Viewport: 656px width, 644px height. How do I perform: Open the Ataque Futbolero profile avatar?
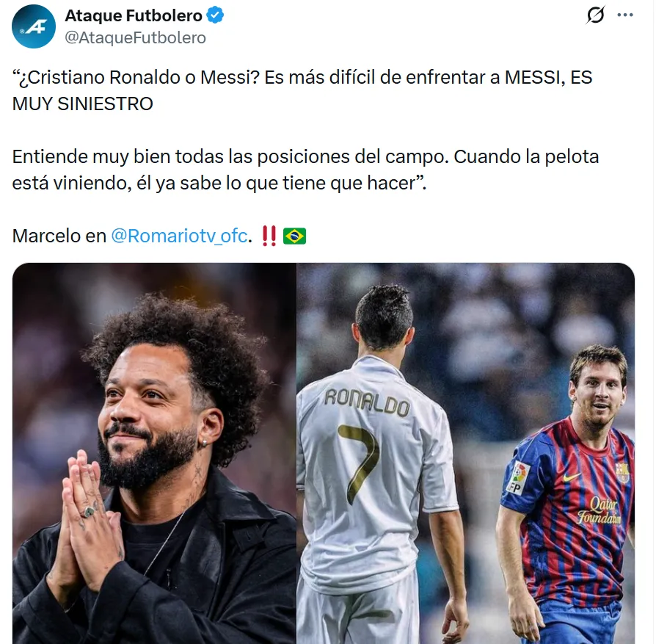tap(34, 26)
